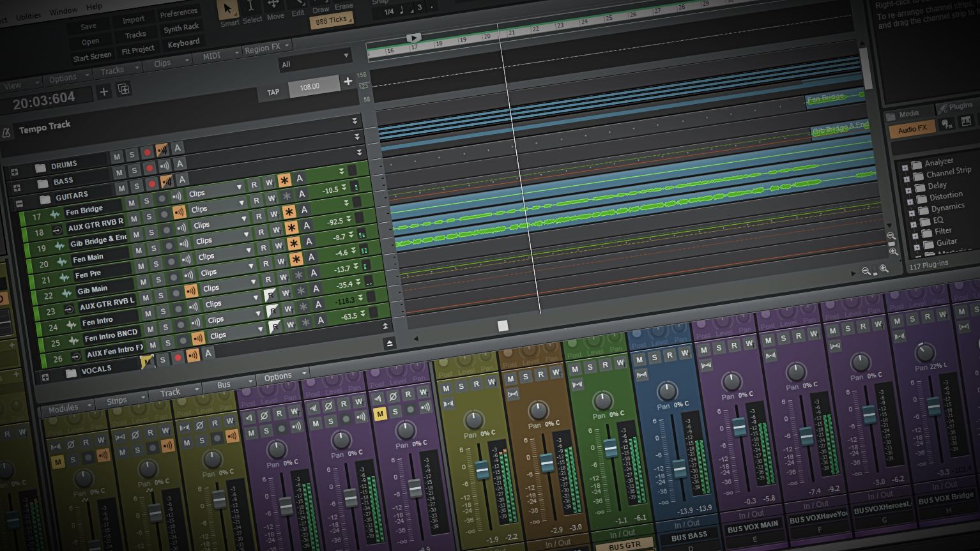
Task: Solo the Gib Main track
Action: 160,296
